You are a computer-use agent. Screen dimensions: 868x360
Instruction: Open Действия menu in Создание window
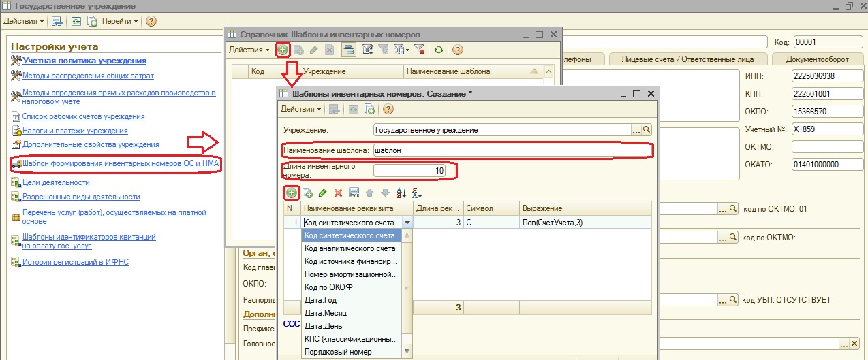pyautogui.click(x=302, y=109)
